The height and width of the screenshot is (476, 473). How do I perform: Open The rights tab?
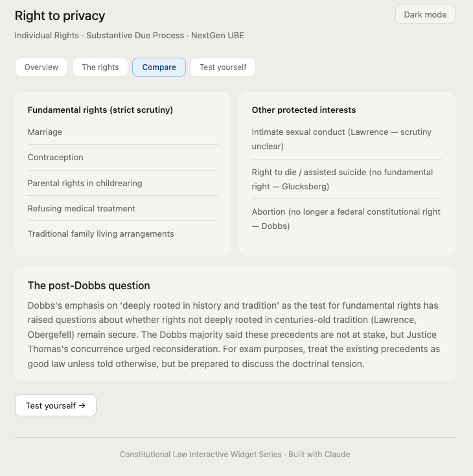100,67
